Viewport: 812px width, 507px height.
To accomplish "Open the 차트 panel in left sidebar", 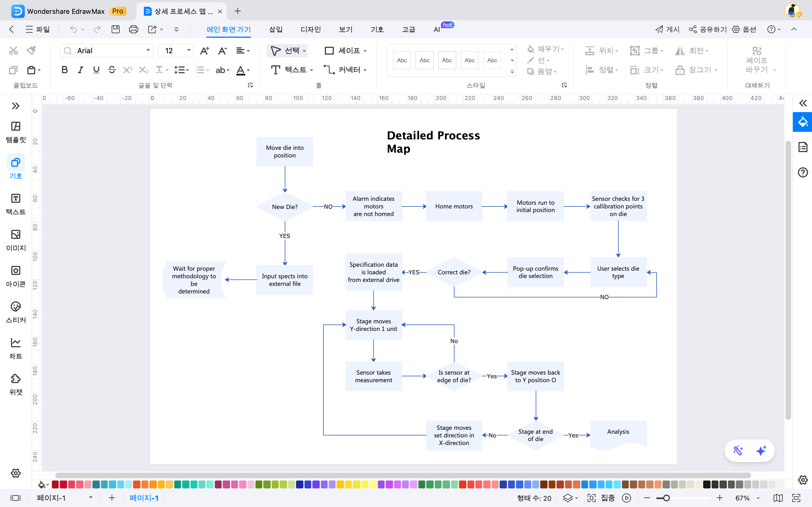I will 16,348.
